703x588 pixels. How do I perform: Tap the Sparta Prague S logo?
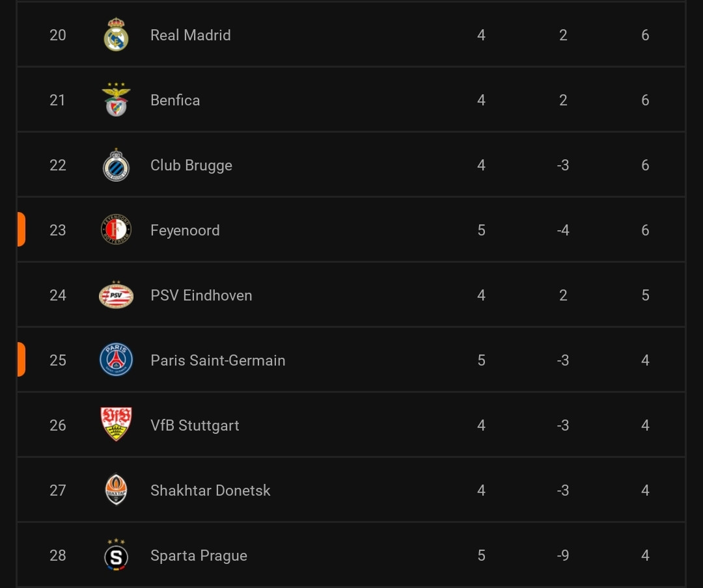coord(116,554)
